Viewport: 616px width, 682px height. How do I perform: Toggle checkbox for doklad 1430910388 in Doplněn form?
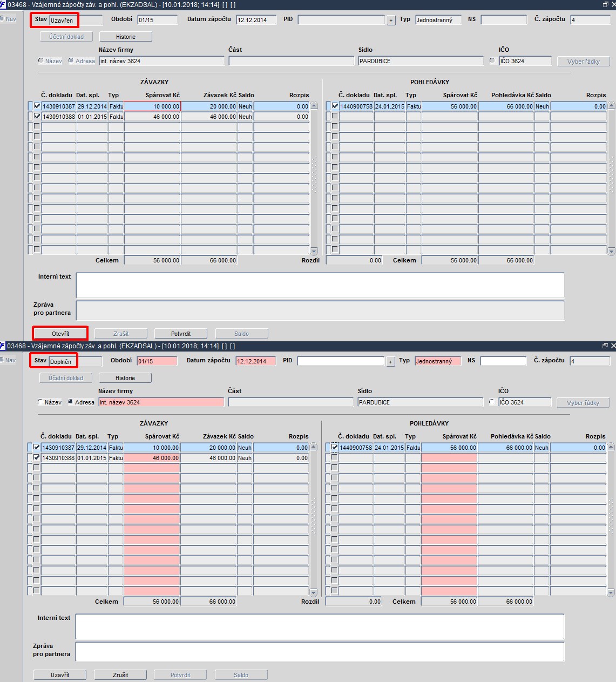pos(37,458)
